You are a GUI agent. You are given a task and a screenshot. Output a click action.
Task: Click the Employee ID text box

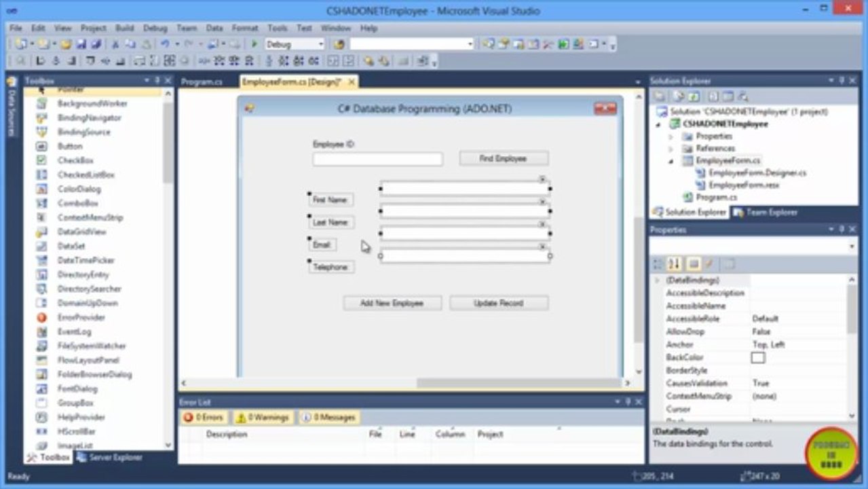coord(377,159)
